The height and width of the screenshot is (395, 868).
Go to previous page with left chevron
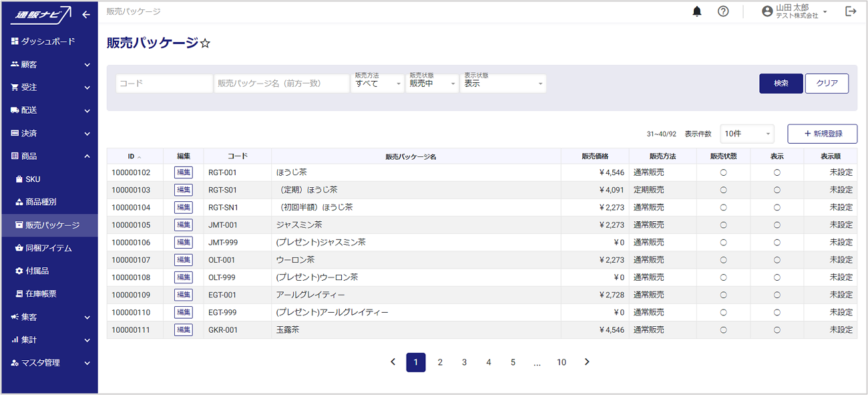pyautogui.click(x=393, y=362)
